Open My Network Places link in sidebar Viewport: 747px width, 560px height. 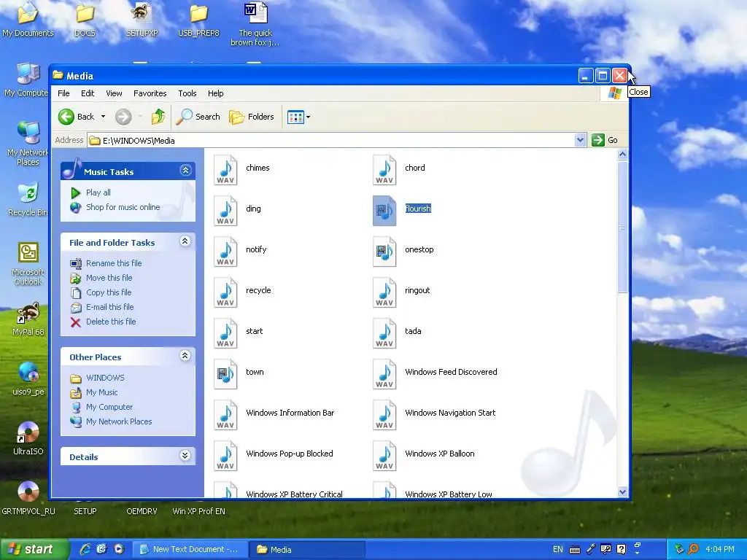(119, 421)
